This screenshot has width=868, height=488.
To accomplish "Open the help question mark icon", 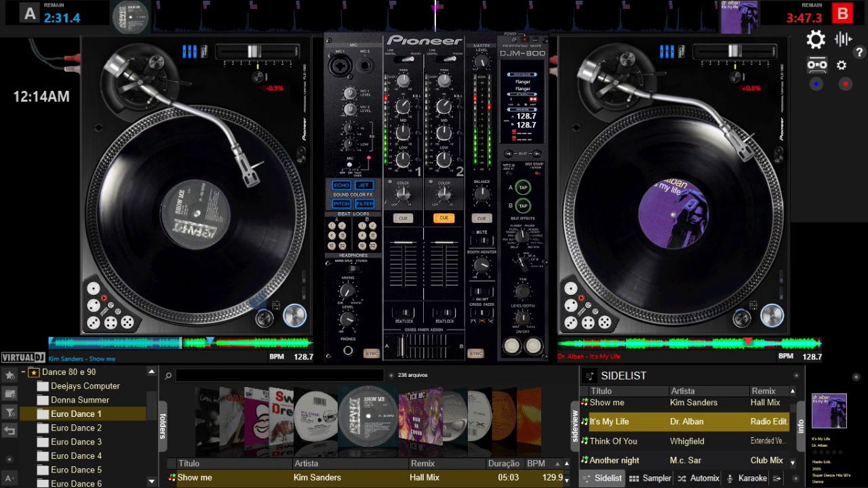I will coord(859,52).
